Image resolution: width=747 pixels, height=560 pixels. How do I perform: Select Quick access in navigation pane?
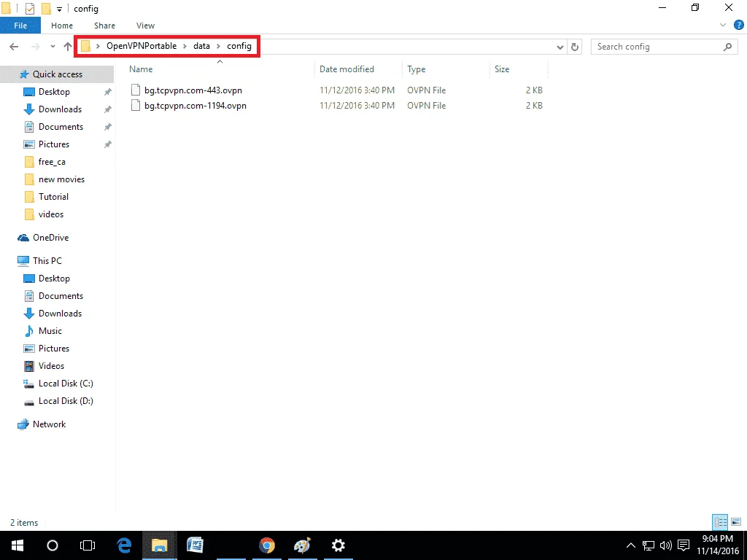(x=57, y=74)
